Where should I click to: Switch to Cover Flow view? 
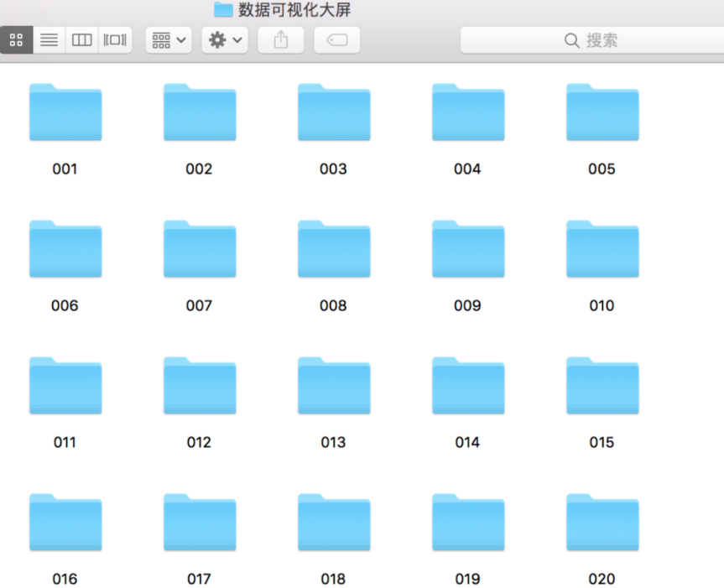click(115, 40)
